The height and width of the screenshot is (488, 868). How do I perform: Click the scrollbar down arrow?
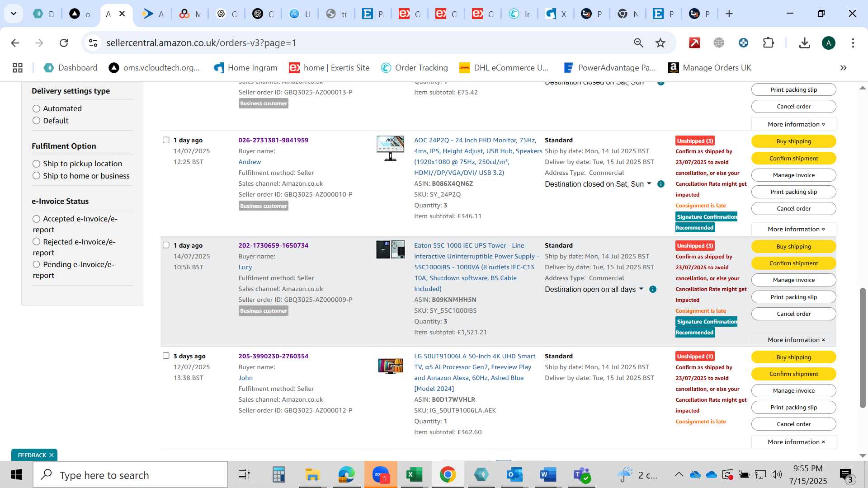click(863, 456)
